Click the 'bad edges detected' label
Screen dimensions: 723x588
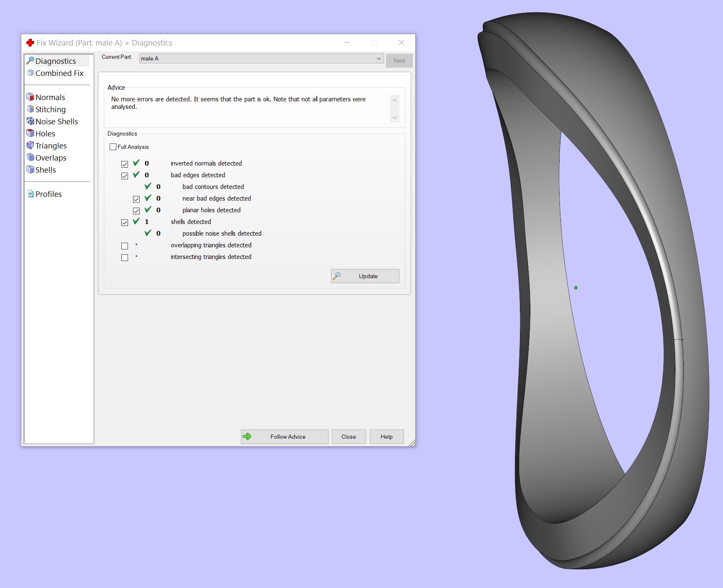pos(198,175)
